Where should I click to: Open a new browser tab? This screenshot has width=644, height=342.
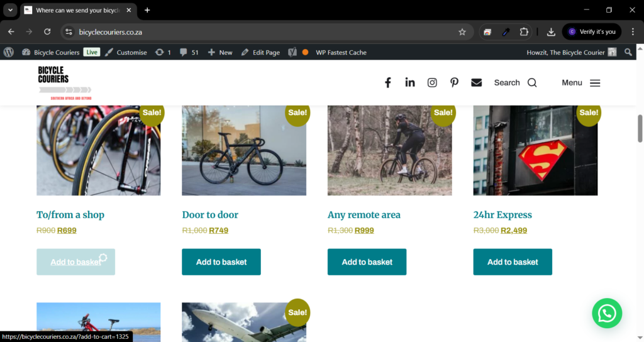click(147, 10)
